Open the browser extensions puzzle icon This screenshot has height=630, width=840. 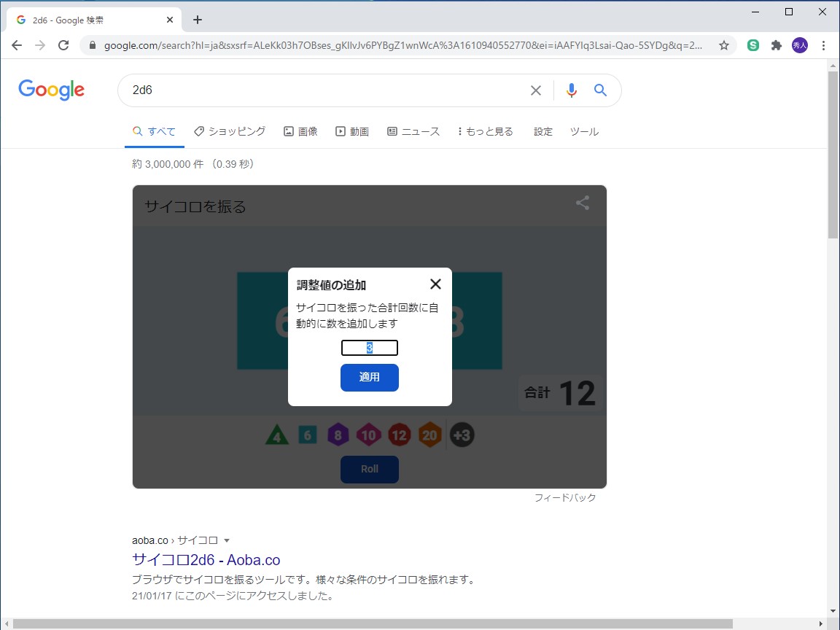tap(775, 44)
